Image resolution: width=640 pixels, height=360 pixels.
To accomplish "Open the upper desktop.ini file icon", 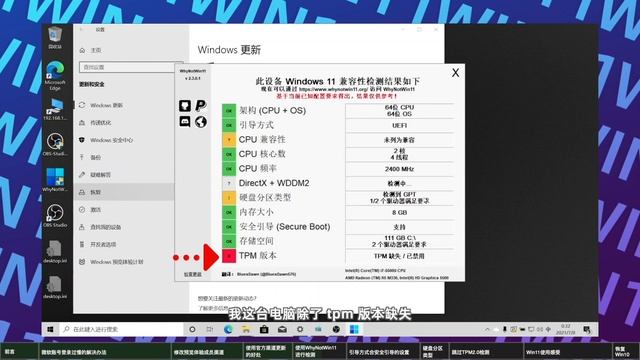I will 55,251.
